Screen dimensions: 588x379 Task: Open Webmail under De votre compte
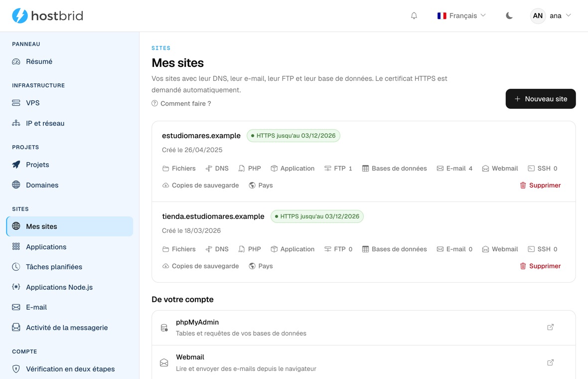363,363
